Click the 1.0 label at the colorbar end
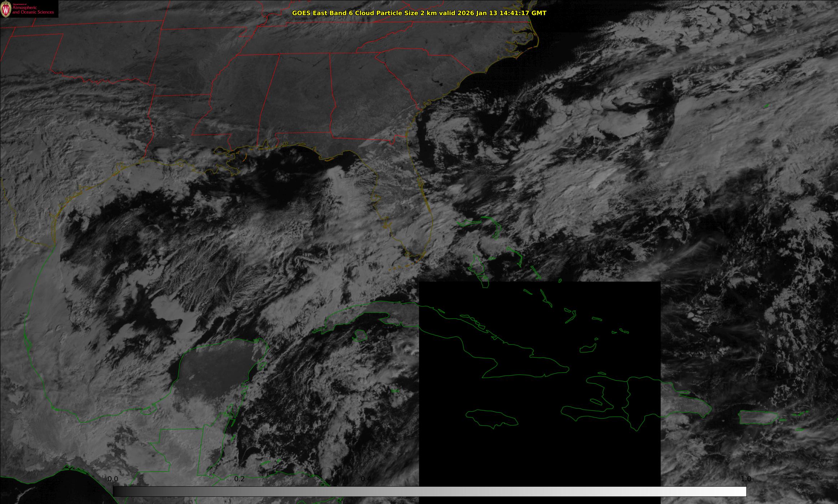This screenshot has width=838, height=504. [746, 479]
